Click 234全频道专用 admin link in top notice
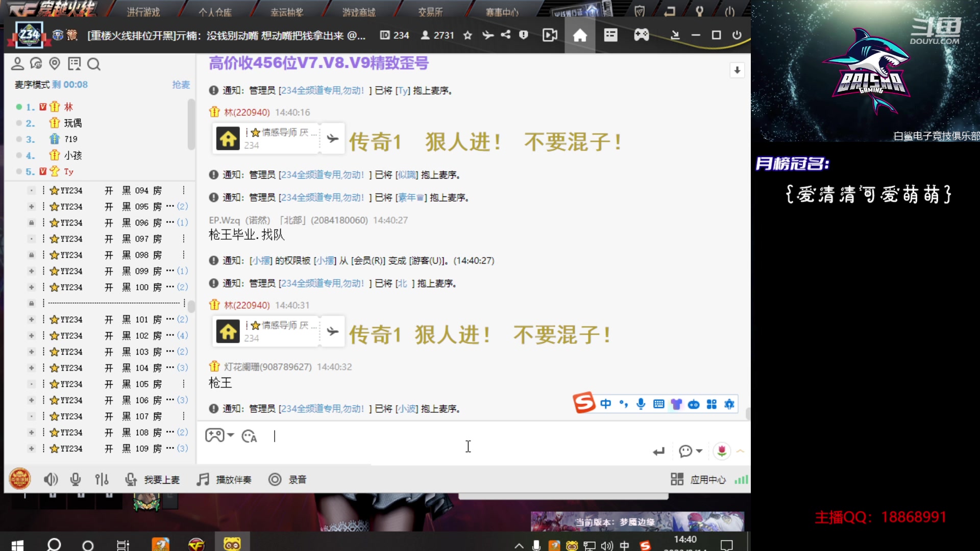Viewport: 980px width, 551px height. [323, 90]
